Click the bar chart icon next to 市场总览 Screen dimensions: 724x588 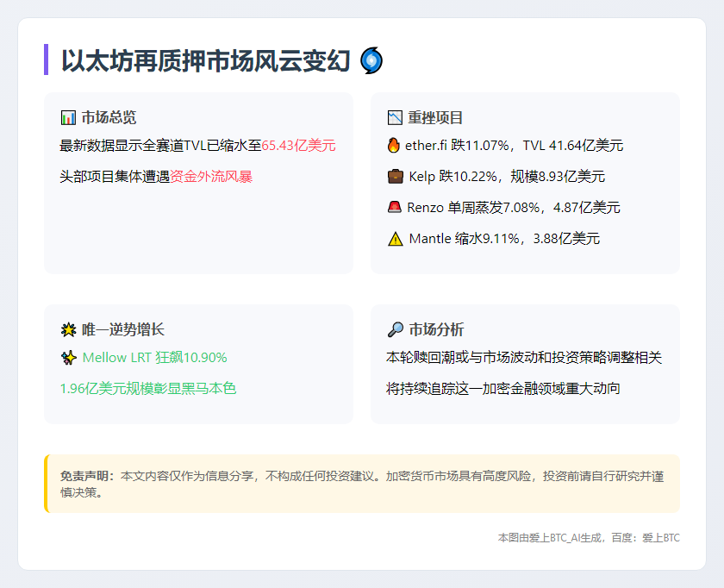(68, 118)
